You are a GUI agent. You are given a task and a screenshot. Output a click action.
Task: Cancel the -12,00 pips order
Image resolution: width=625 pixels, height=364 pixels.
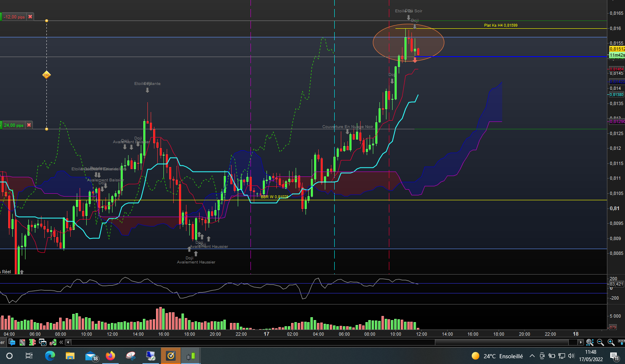30,17
